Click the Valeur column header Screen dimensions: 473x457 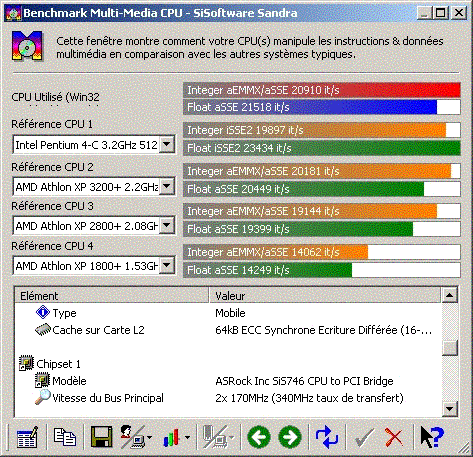pos(325,295)
